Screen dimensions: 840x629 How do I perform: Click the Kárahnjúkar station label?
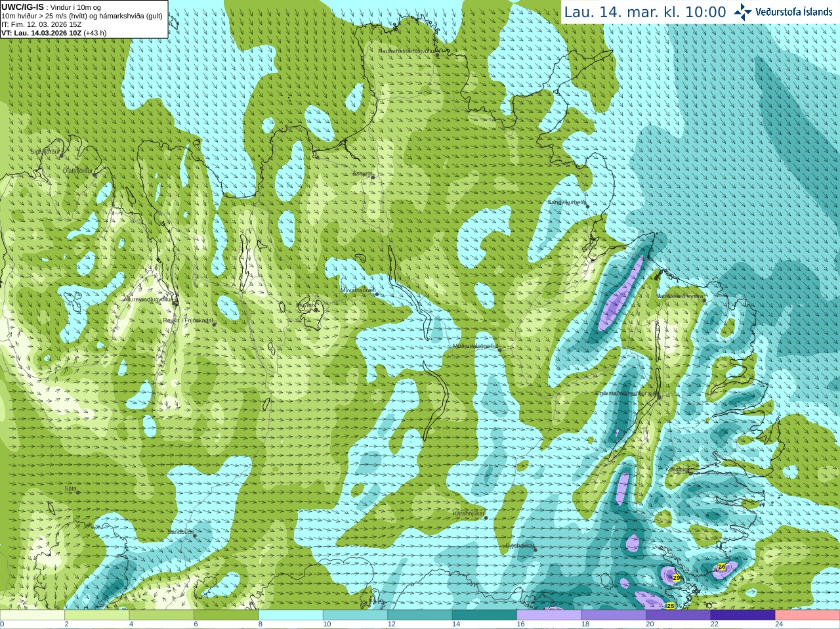pos(469,513)
